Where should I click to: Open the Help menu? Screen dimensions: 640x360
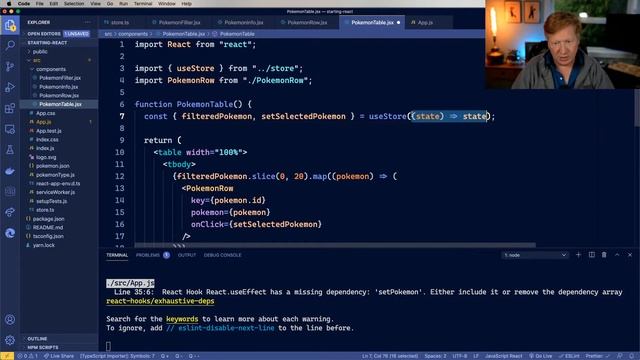187,4
